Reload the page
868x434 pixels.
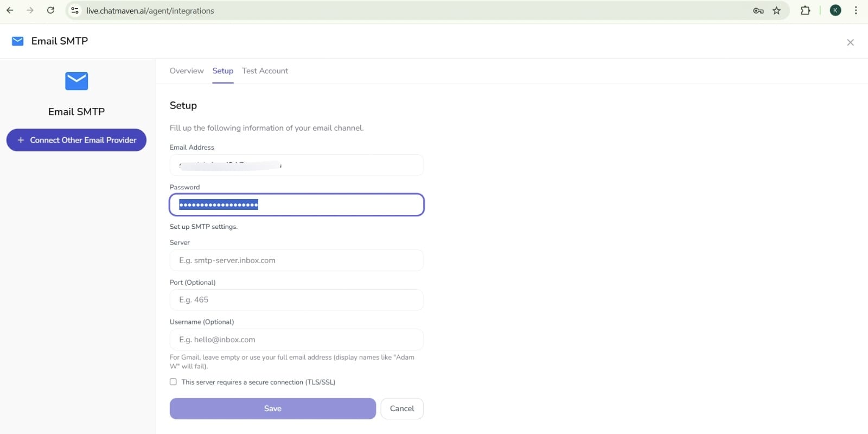(50, 10)
